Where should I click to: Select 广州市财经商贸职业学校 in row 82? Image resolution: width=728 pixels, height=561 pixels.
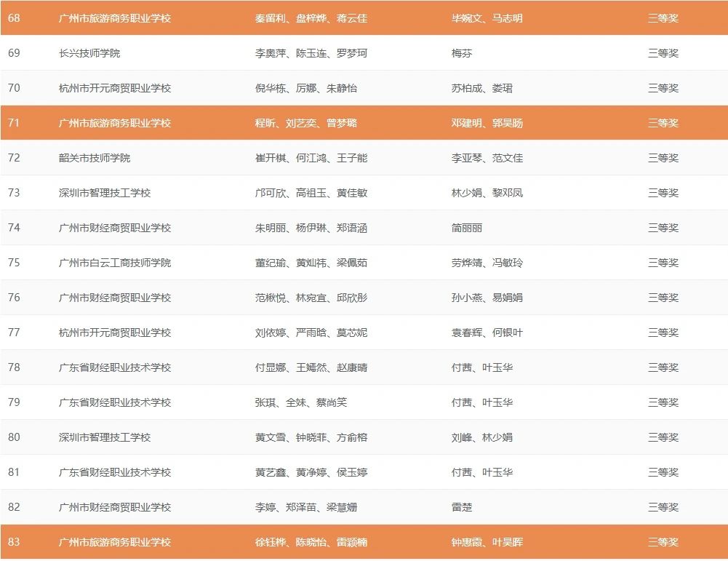pyautogui.click(x=115, y=506)
